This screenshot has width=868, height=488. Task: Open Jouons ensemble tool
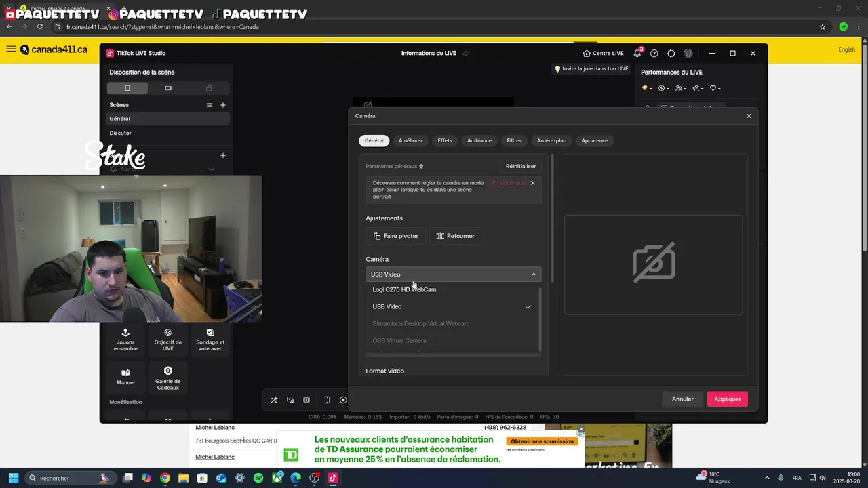(x=125, y=340)
